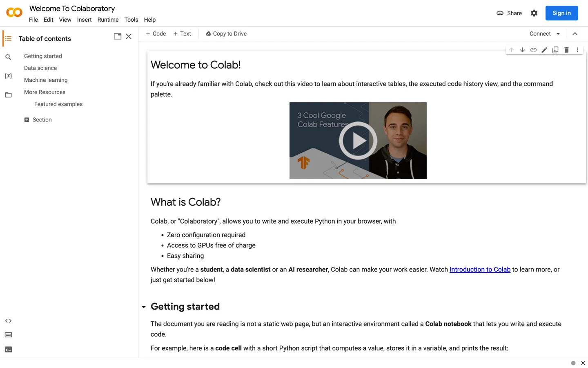The height and width of the screenshot is (368, 588).
Task: Collapse the header with chevron up
Action: 575,34
